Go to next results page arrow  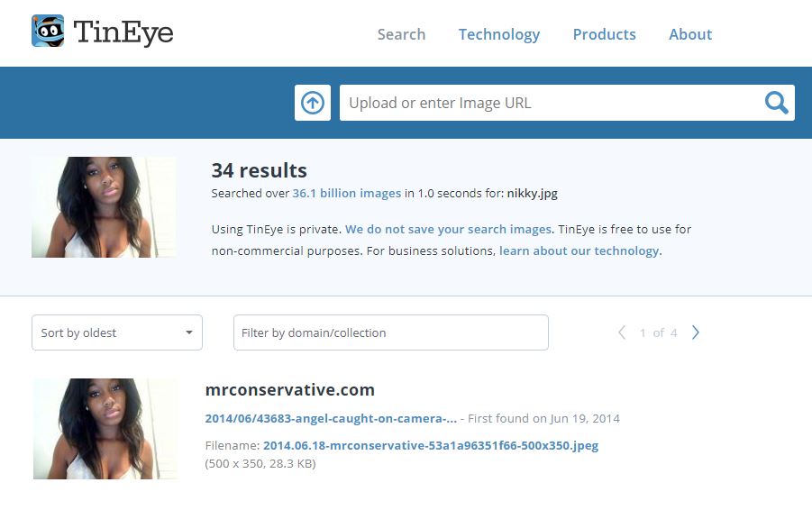696,332
